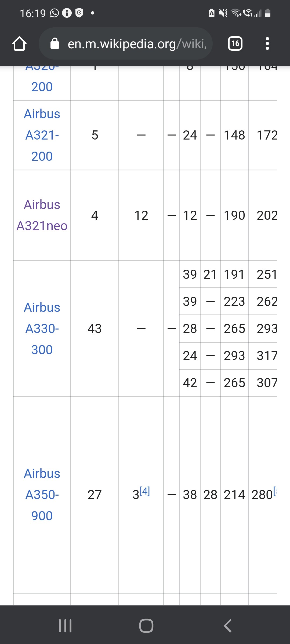Open citation reference [4] beside orders

click(145, 491)
